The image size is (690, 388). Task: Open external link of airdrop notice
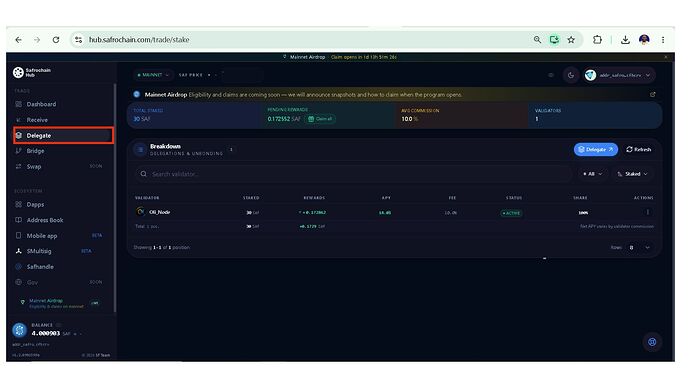point(653,95)
